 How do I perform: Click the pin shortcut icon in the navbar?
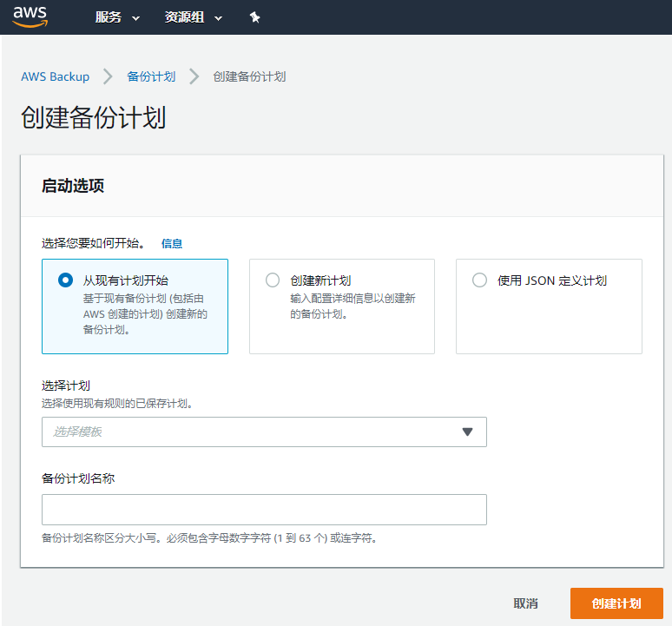pos(254,17)
